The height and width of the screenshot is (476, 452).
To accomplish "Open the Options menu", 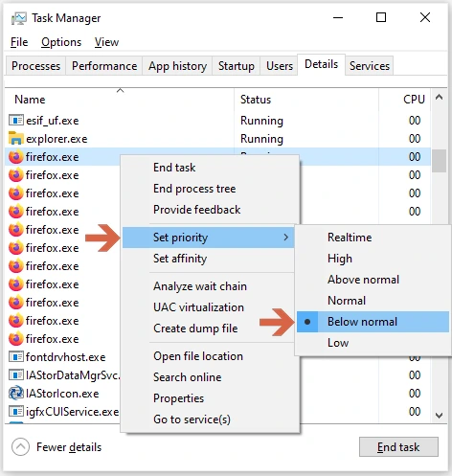I will pos(61,42).
